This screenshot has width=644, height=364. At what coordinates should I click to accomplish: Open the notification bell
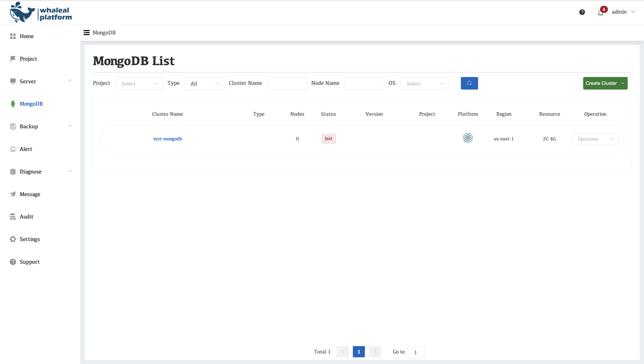click(600, 13)
